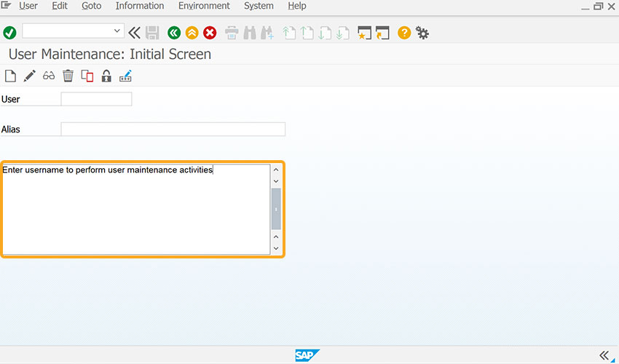Click the Change user pencil icon
Viewport: 619px width, 364px height.
point(30,76)
